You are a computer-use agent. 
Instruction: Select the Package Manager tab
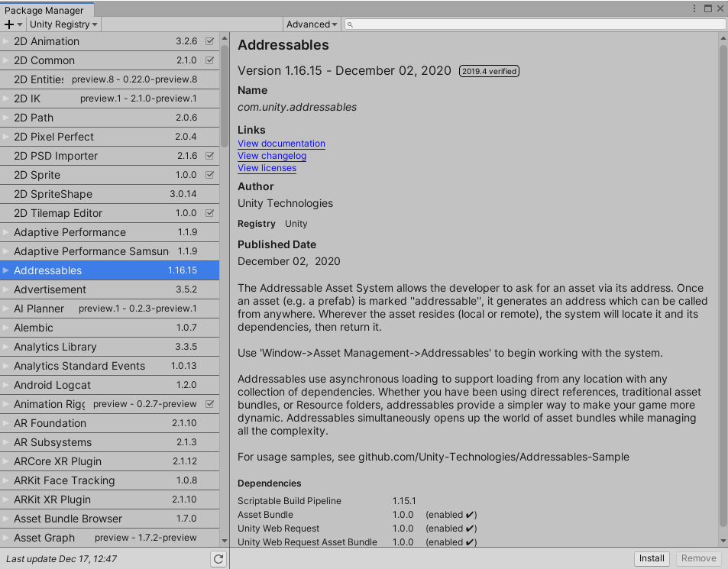click(x=44, y=11)
